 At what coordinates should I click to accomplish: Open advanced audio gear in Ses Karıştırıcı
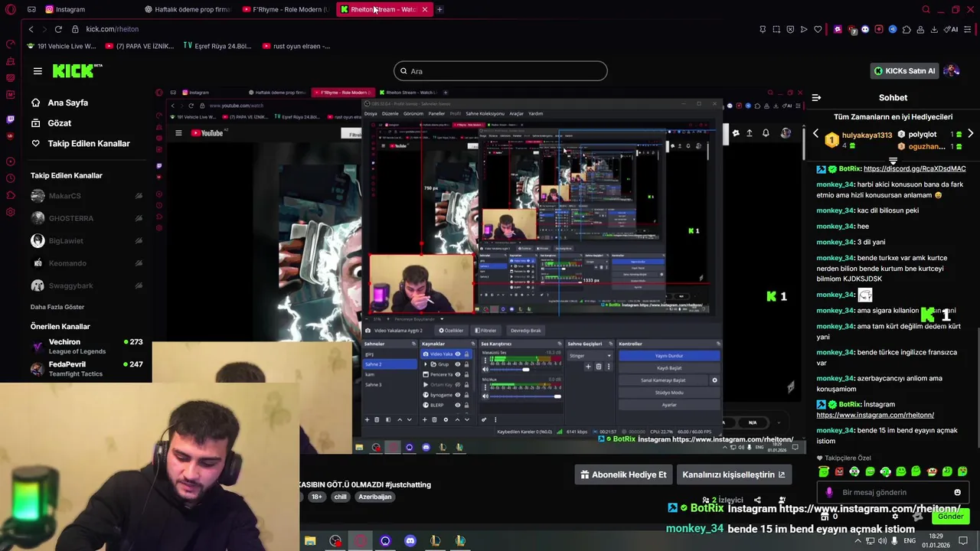[484, 419]
